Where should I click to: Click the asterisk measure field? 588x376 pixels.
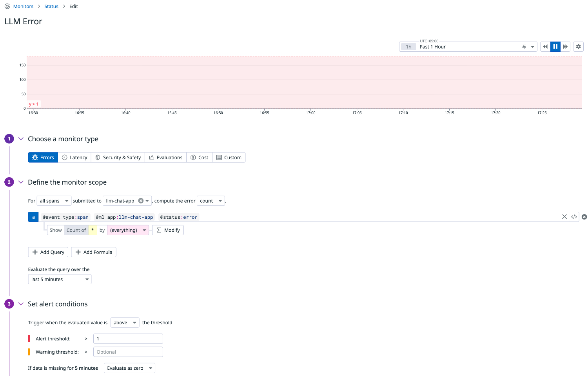coord(93,230)
